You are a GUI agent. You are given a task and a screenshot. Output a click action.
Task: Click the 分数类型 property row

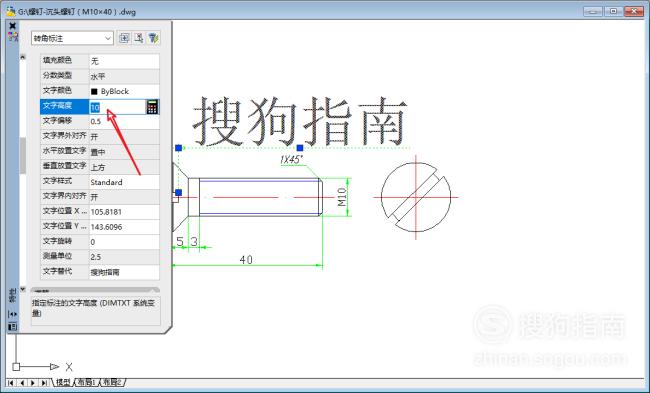click(99, 76)
